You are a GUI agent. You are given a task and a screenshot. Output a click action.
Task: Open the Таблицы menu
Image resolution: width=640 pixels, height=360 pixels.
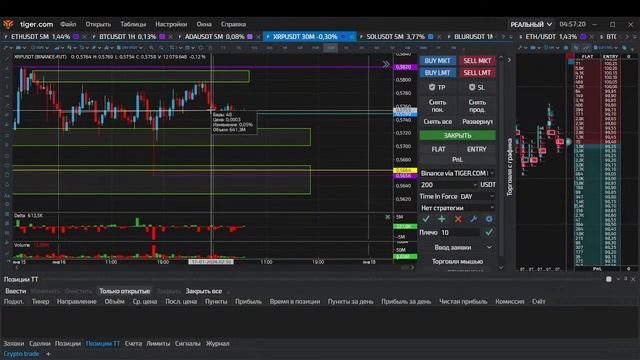coord(133,24)
